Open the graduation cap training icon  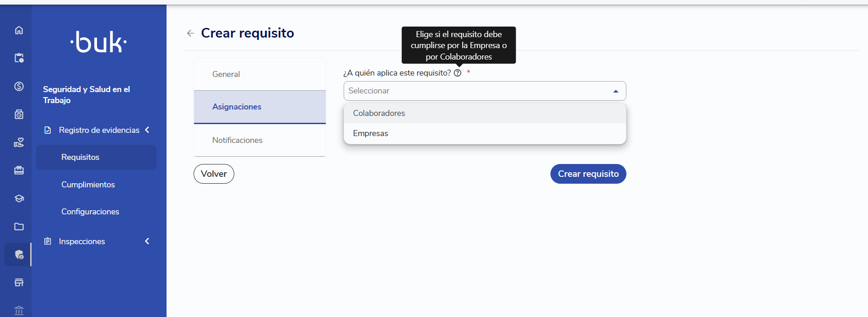19,198
